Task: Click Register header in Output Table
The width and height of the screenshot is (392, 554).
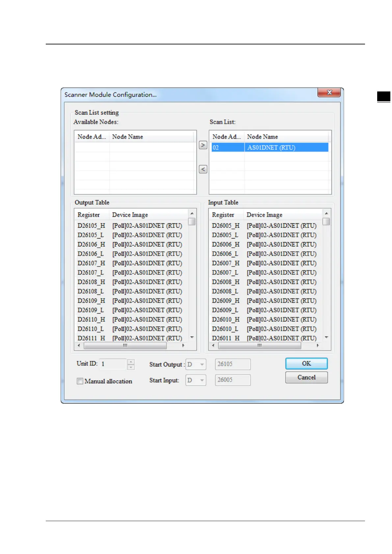Action: tap(92, 215)
